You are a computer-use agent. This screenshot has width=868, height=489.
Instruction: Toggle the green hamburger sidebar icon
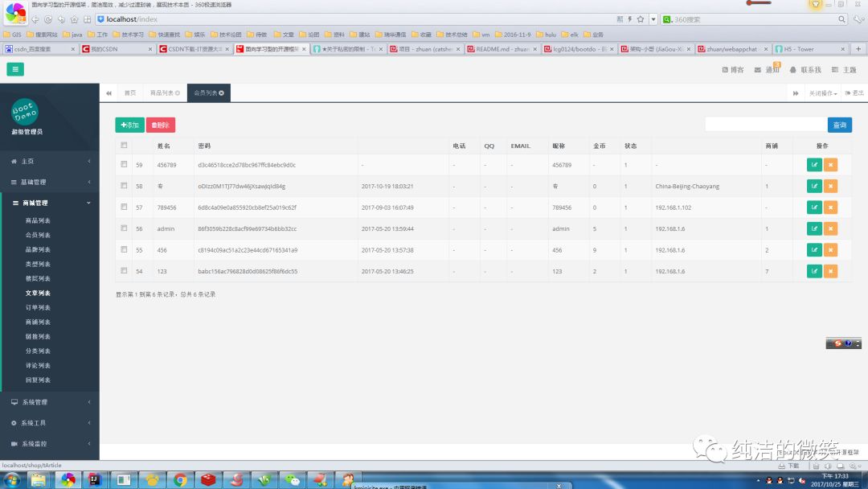[x=15, y=69]
